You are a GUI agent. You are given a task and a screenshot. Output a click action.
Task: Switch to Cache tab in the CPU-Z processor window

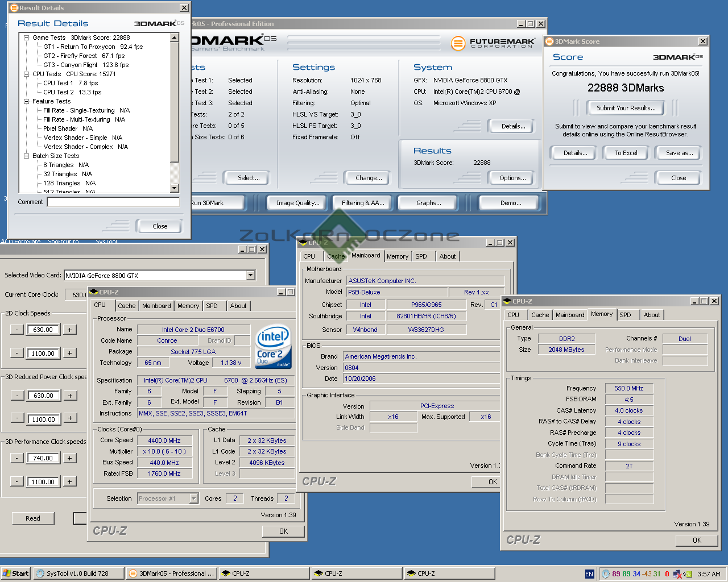pyautogui.click(x=127, y=306)
